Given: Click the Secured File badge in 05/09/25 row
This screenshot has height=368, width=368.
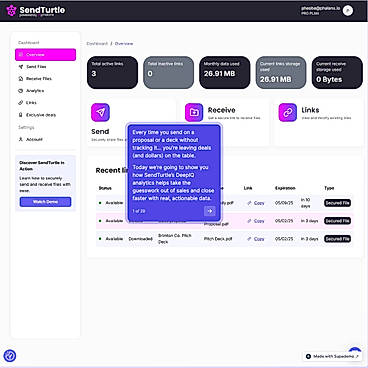Looking at the screenshot, I should click(337, 203).
